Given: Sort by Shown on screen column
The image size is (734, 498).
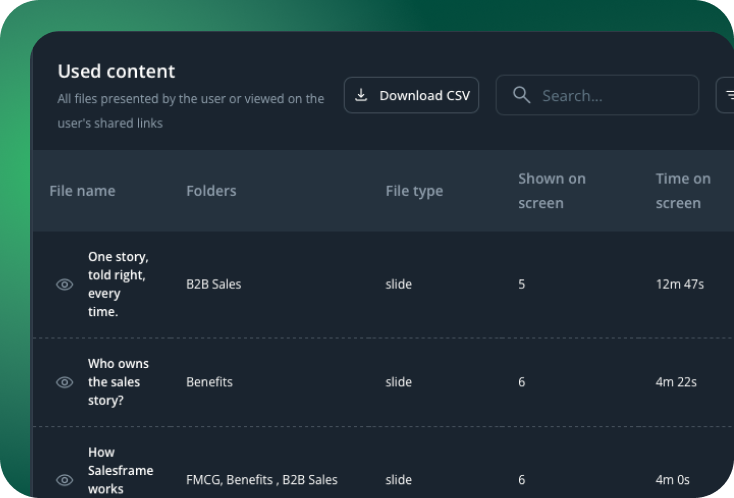Looking at the screenshot, I should point(552,191).
